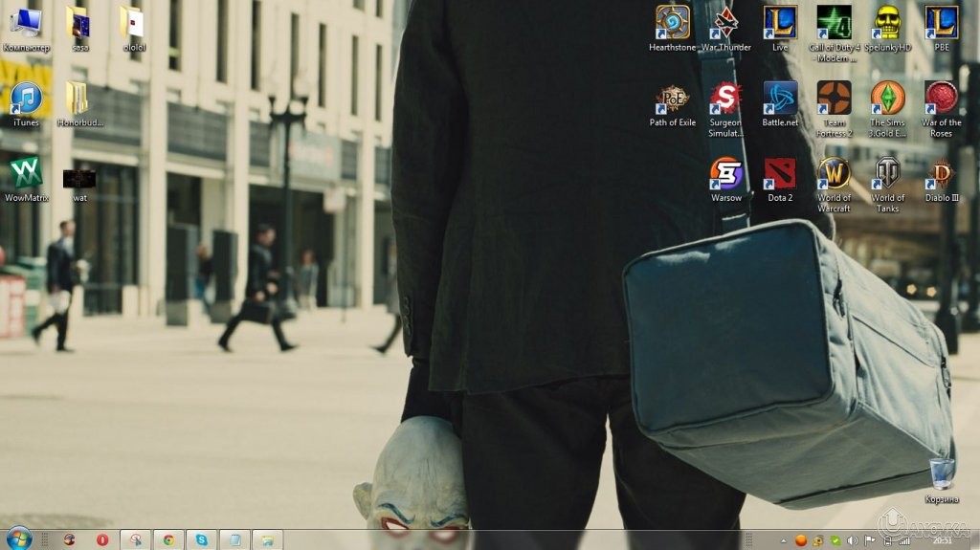The height and width of the screenshot is (550, 980).
Task: Open the iTunes desktop shortcut
Action: click(26, 99)
